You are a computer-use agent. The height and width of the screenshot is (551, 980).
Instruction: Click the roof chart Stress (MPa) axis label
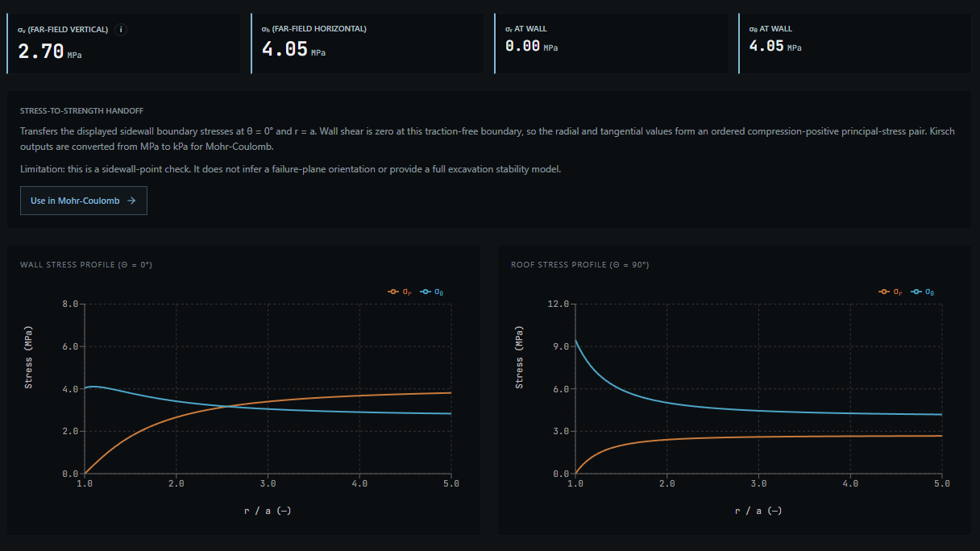[520, 358]
